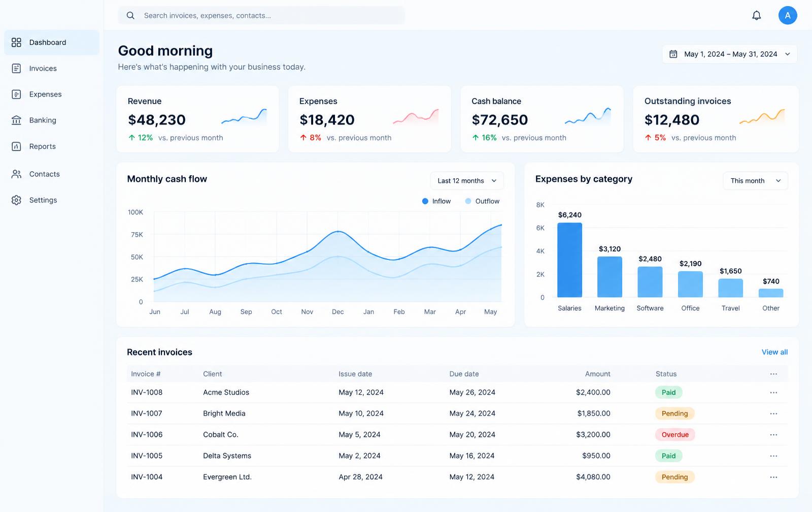
Task: Open the This month dropdown
Action: [x=755, y=181]
